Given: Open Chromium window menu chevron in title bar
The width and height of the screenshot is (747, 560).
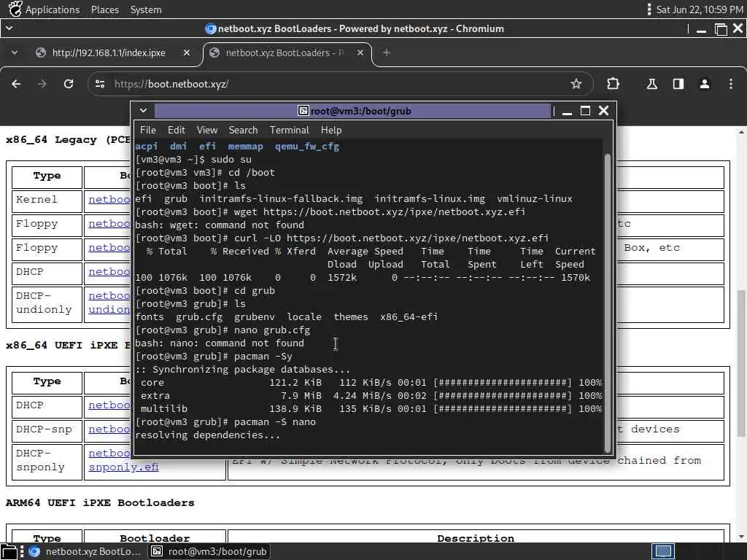Looking at the screenshot, I should click(9, 28).
